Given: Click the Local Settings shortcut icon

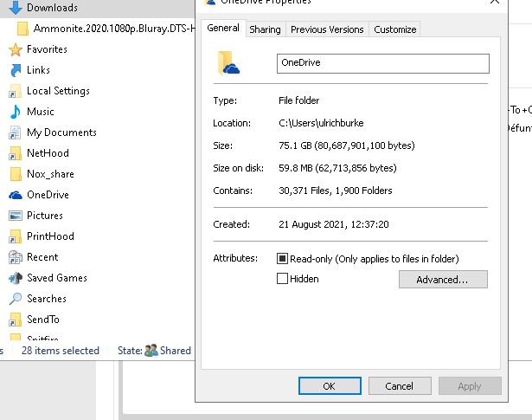Looking at the screenshot, I should click(16, 91).
